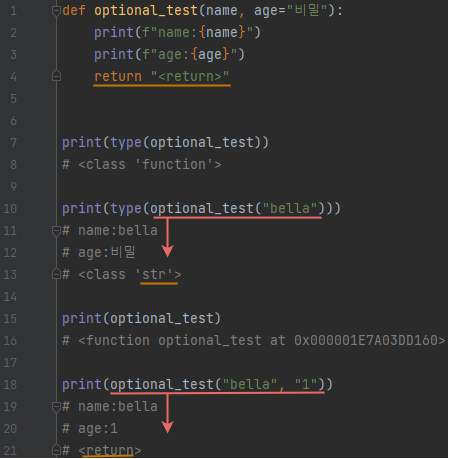The height and width of the screenshot is (459, 449).
Task: Click comment "# <class 'function'>"
Action: tap(142, 165)
